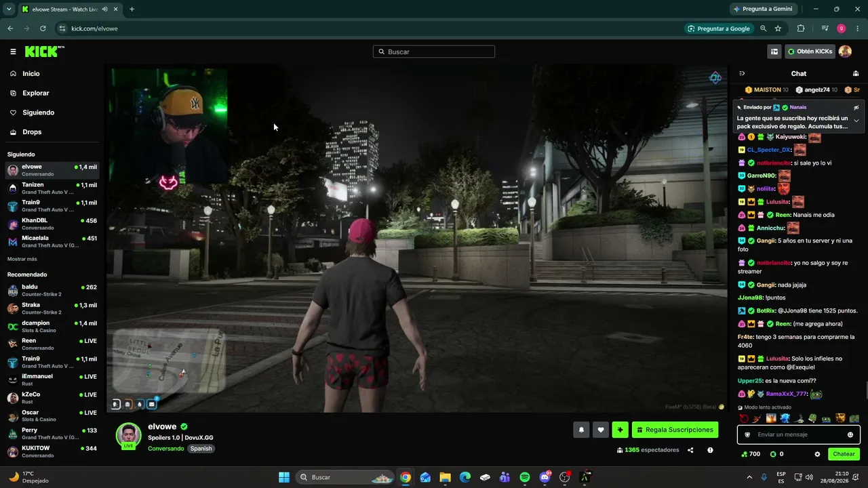
Task: Open Chrome three-dot menu
Action: point(858,28)
